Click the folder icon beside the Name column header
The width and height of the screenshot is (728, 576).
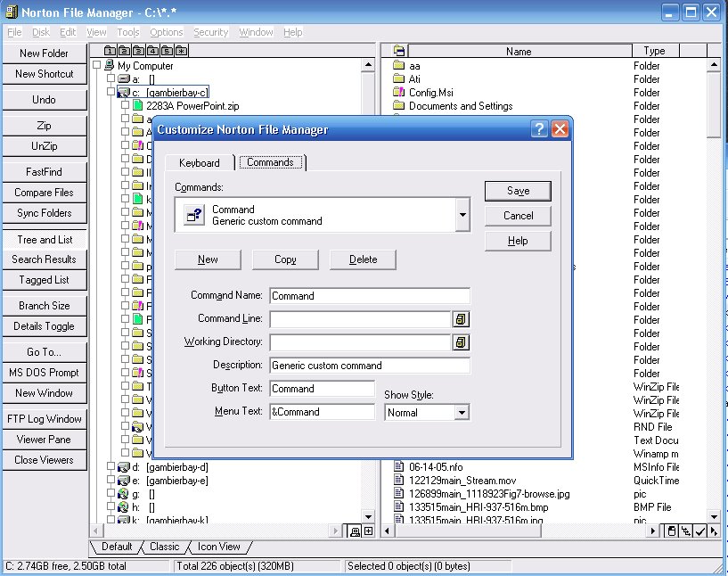[399, 51]
